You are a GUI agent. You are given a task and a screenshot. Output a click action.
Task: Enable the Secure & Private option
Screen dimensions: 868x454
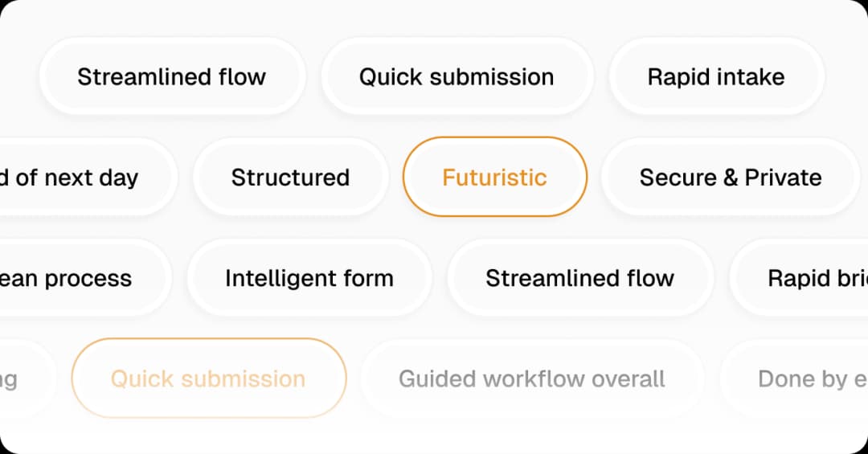(730, 178)
